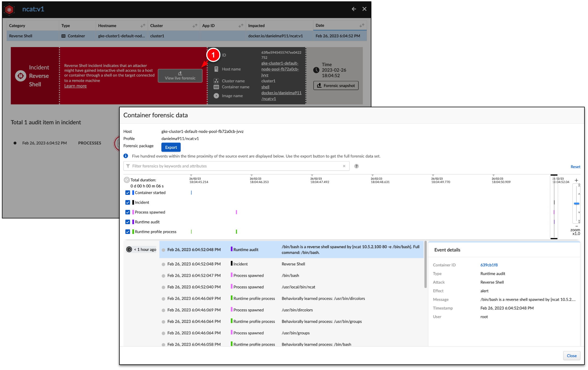Click the clock icon next to Total duration
Screen dimensions: 588x370
(x=127, y=180)
